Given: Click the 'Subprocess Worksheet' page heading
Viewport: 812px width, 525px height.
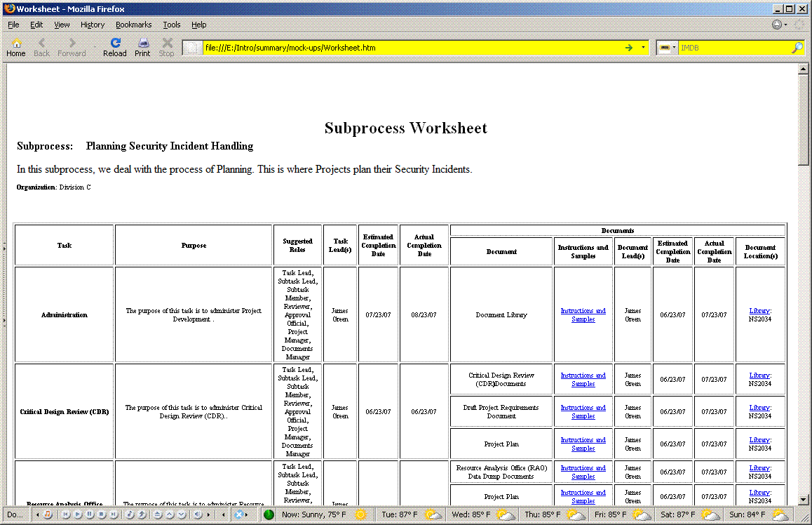Looking at the screenshot, I should [x=405, y=128].
